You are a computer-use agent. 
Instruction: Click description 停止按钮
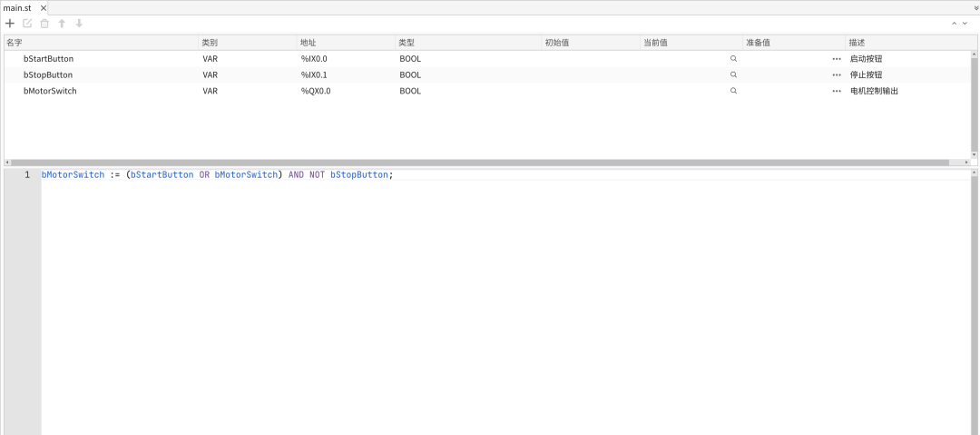(x=867, y=74)
